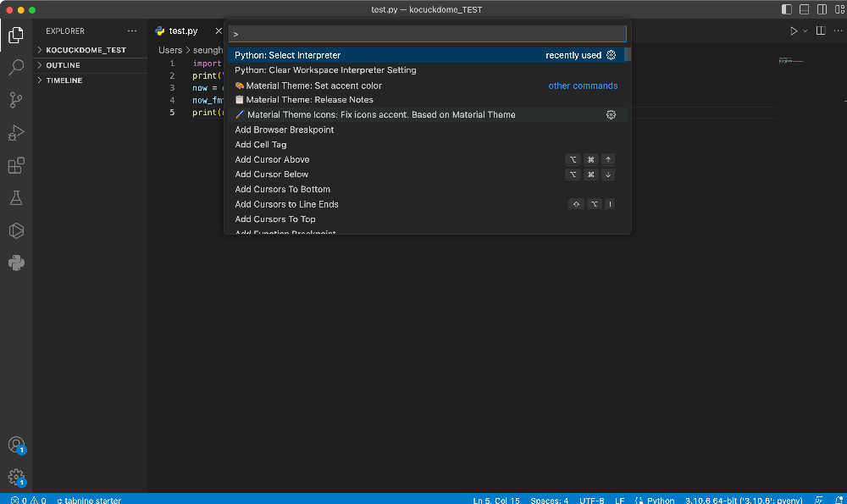Switch to the test.py editor tab
847x504 pixels.
183,30
